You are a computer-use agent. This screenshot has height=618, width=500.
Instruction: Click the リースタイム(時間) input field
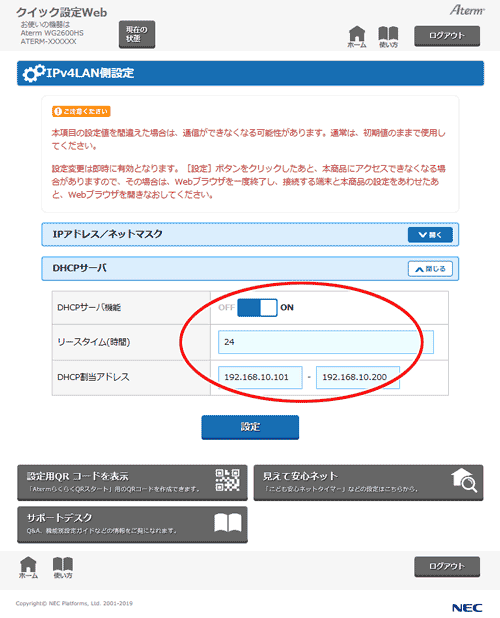[325, 342]
